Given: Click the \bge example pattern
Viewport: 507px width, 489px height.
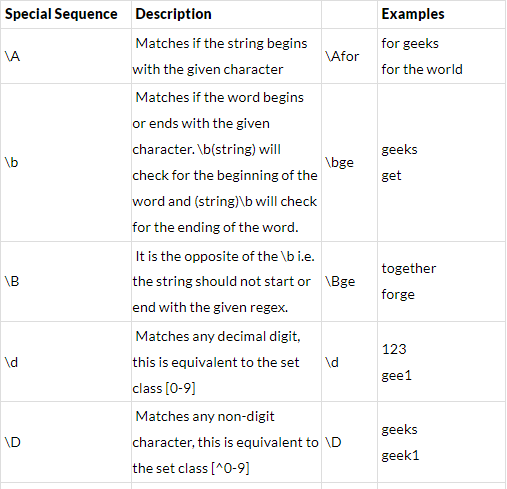Looking at the screenshot, I should (x=339, y=163).
